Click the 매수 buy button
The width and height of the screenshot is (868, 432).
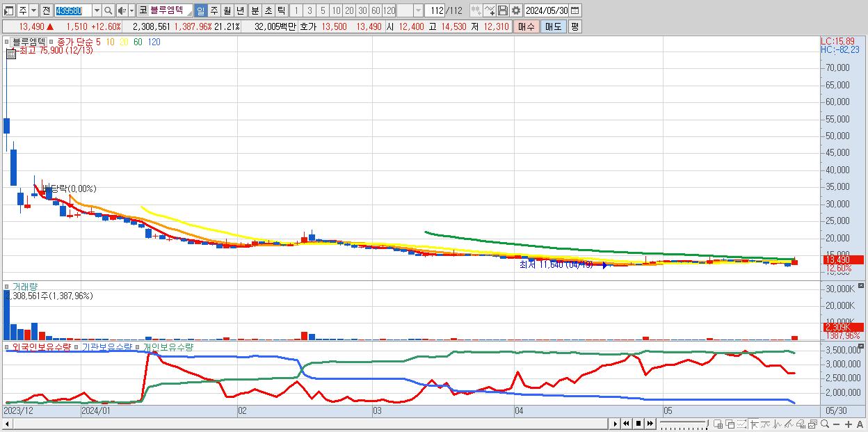tap(527, 26)
